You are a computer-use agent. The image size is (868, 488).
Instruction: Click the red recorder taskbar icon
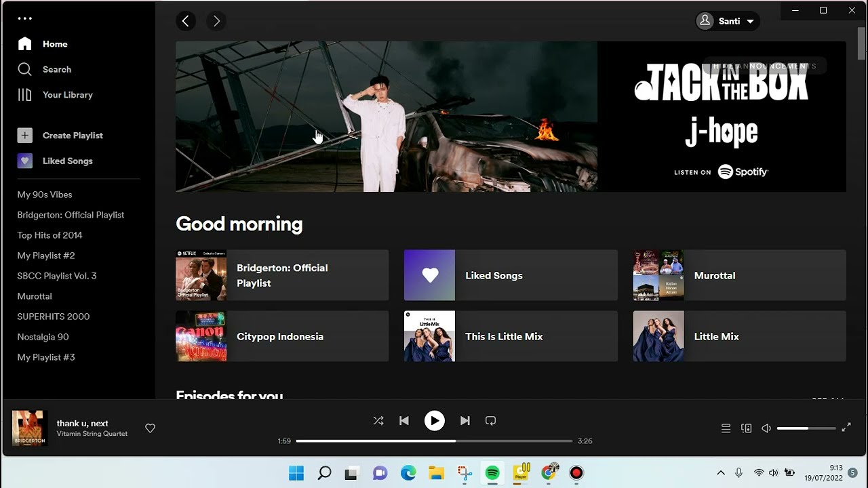(576, 473)
